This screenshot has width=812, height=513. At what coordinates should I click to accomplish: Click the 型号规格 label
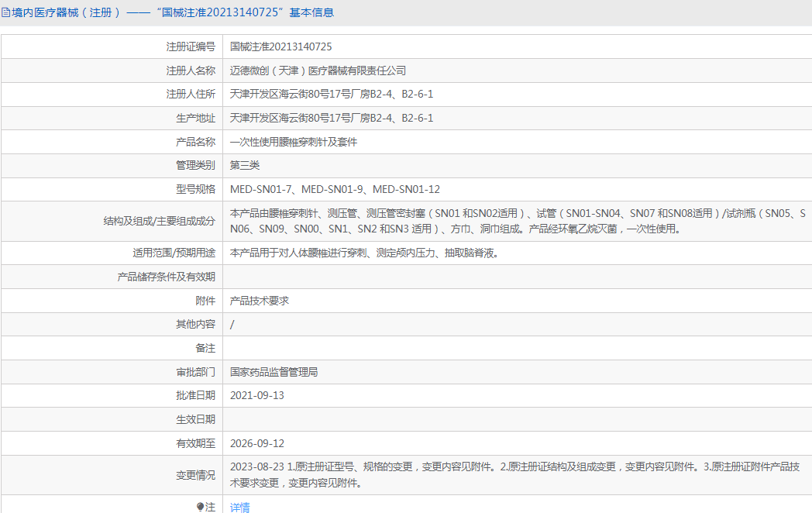click(195, 189)
